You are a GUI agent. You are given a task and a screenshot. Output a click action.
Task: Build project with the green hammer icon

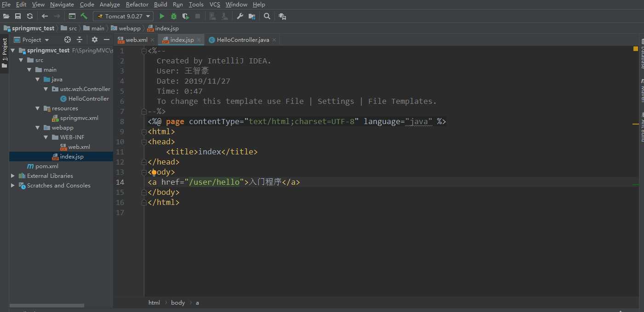84,16
